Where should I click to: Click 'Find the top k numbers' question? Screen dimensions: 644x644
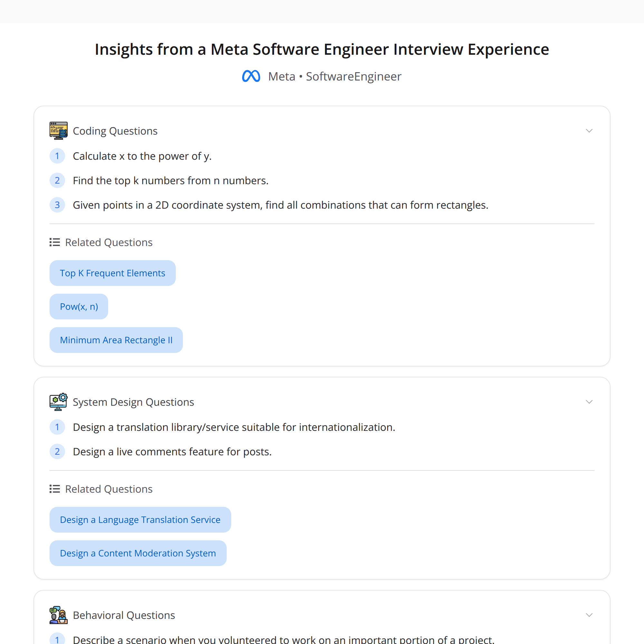171,180
